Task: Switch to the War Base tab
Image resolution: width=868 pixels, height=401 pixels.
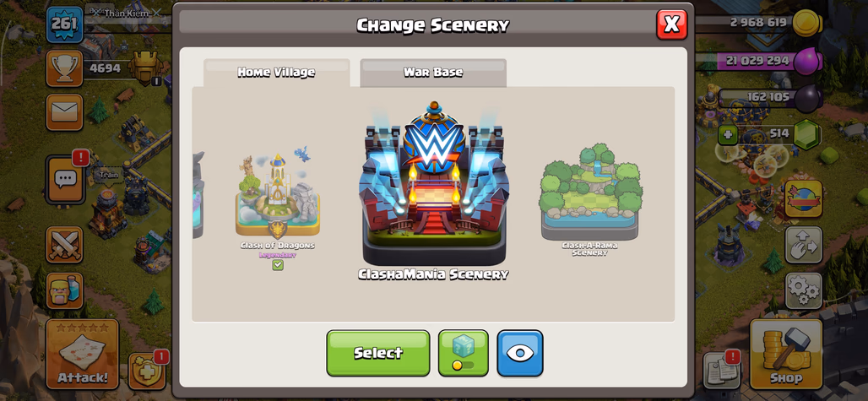Action: click(433, 73)
